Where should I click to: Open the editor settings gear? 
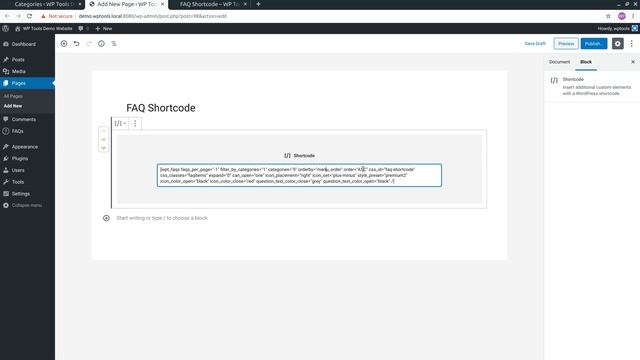tap(618, 44)
